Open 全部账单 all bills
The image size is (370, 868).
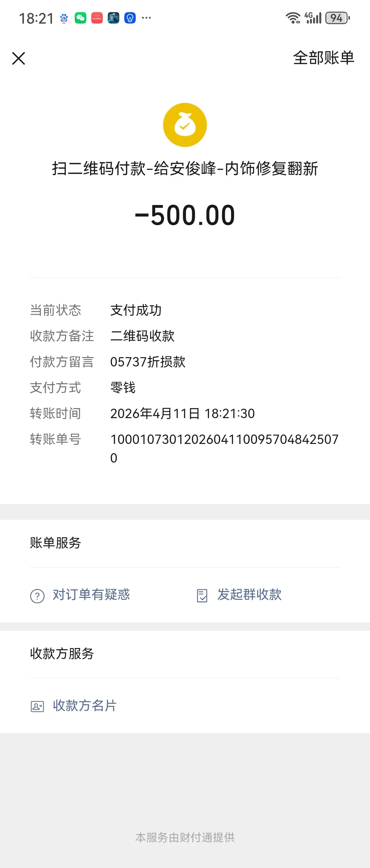pyautogui.click(x=324, y=58)
